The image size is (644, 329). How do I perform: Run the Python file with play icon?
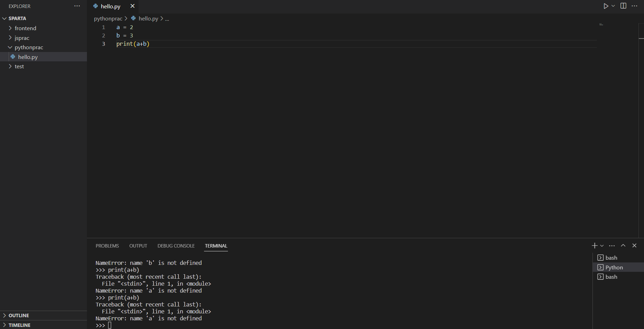pyautogui.click(x=606, y=6)
